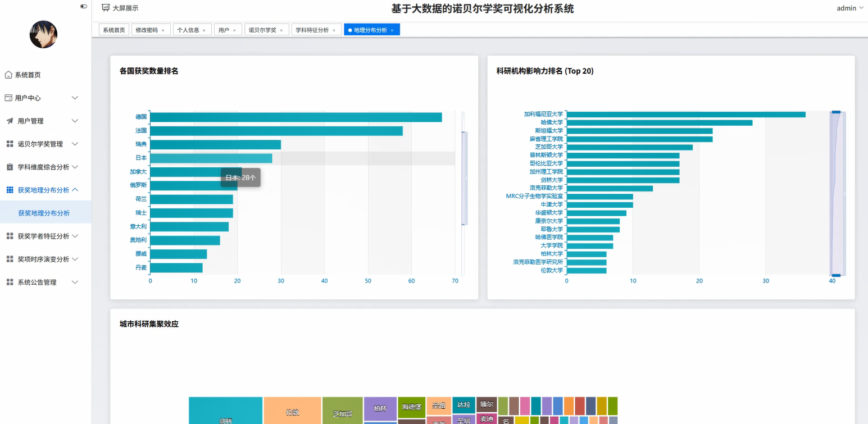This screenshot has height=424, width=868.
Task: Click the country ranking chart zoom slider
Action: point(465,179)
